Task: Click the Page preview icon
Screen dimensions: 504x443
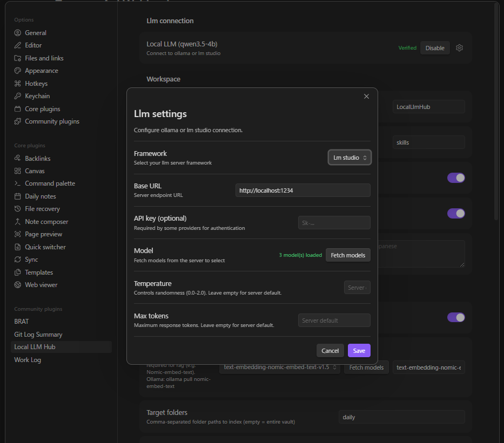Action: point(18,234)
